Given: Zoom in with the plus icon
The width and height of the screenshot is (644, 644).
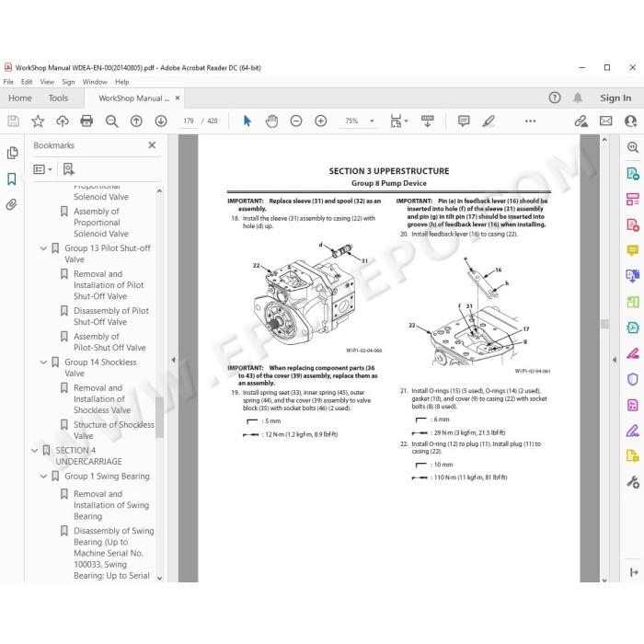Looking at the screenshot, I should pyautogui.click(x=321, y=121).
